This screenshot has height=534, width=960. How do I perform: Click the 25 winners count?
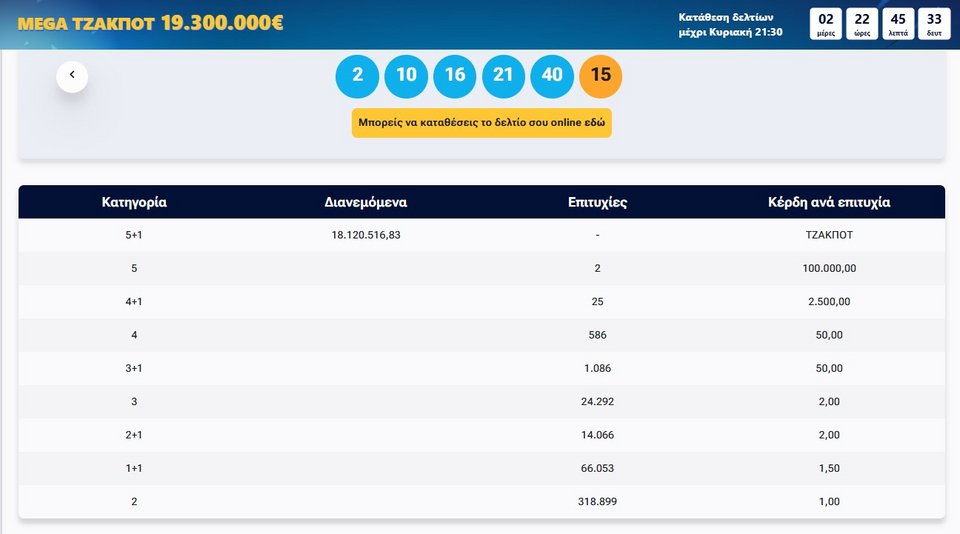click(x=598, y=302)
